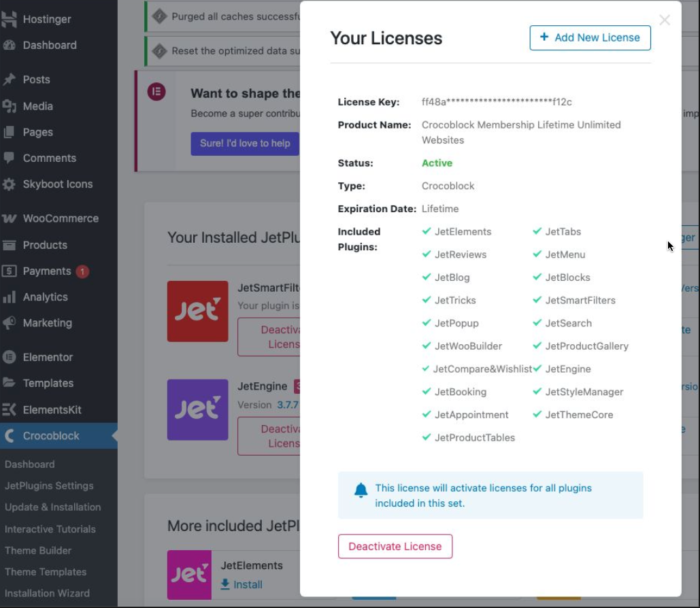700x608 pixels.
Task: Open the Payments menu item
Action: (47, 271)
